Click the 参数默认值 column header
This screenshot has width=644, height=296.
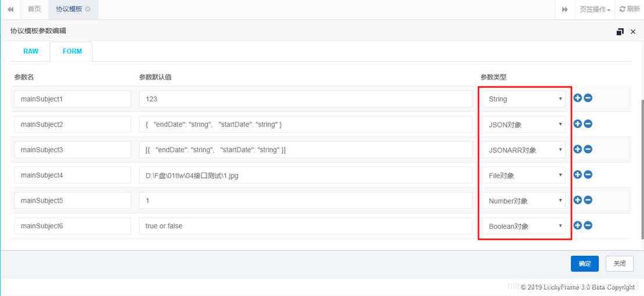[x=155, y=77]
